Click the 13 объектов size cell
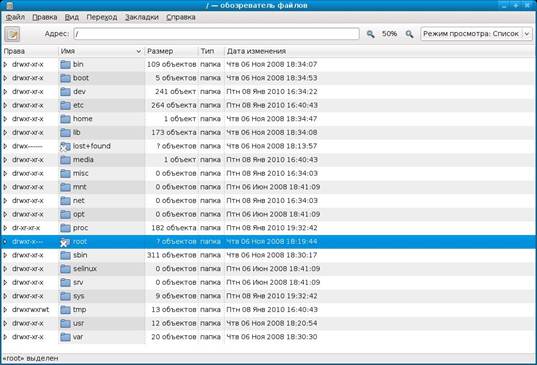Image resolution: width=537 pixels, height=365 pixels. click(174, 310)
